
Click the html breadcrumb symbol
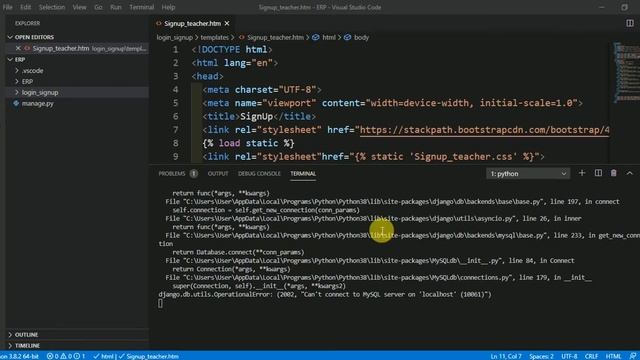pos(329,38)
